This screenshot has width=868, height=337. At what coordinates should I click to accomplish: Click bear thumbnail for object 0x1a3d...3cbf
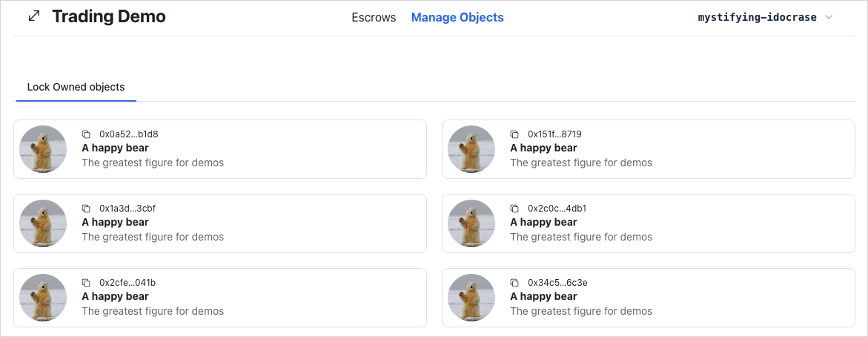tap(43, 223)
